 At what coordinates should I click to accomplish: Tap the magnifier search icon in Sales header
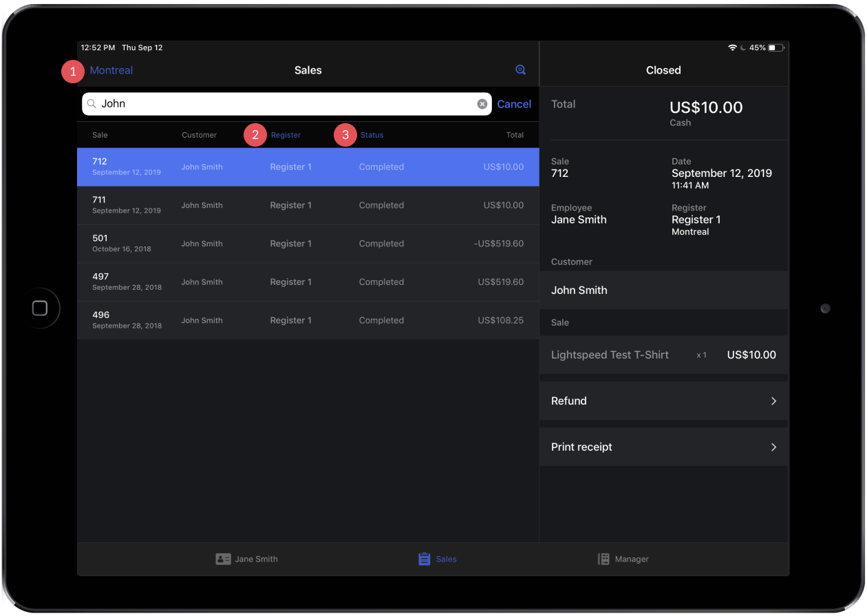click(521, 70)
